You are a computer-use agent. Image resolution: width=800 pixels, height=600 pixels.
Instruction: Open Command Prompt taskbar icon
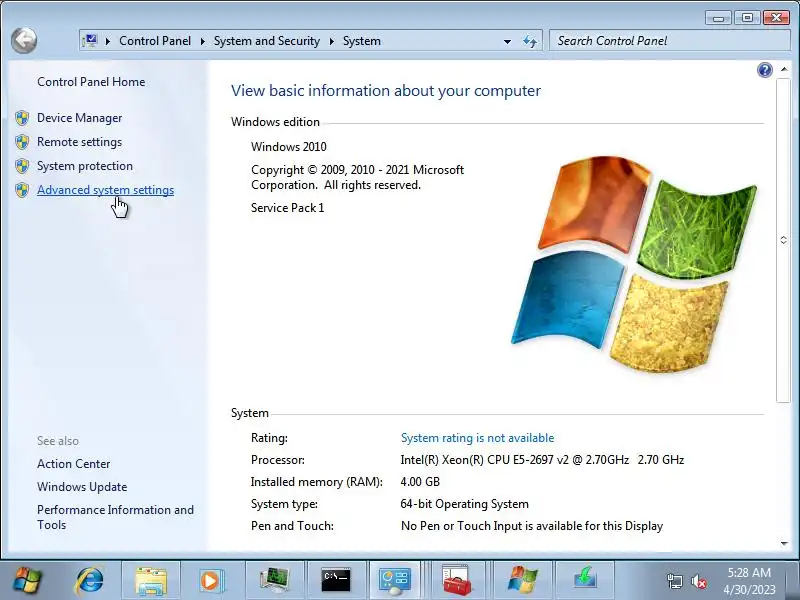336,580
